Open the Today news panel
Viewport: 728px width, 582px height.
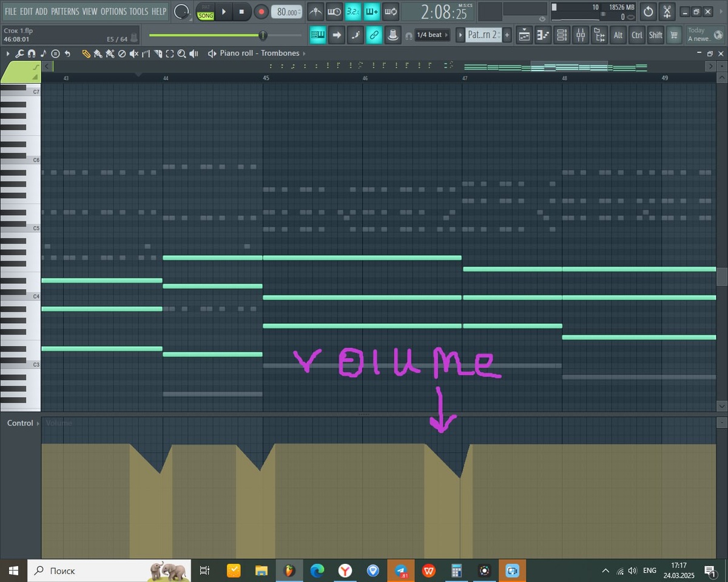(705, 35)
